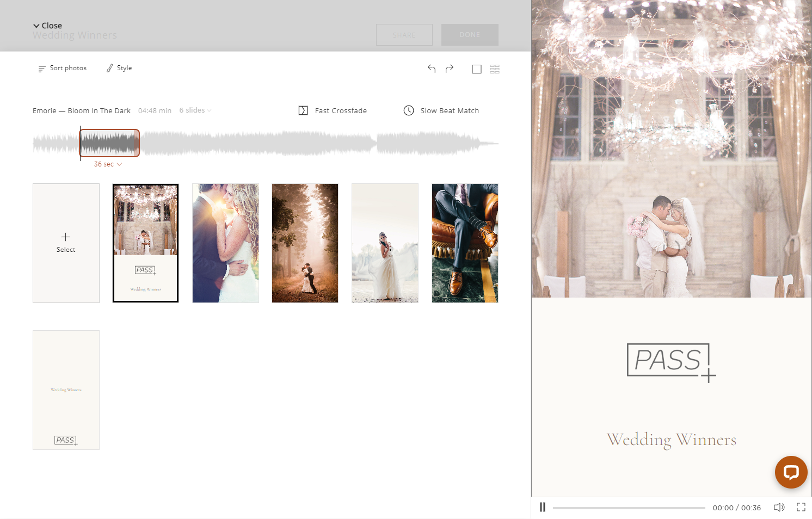Select the PASS title cover slide thumbnail
Screen dimensions: 812x519
tap(145, 243)
